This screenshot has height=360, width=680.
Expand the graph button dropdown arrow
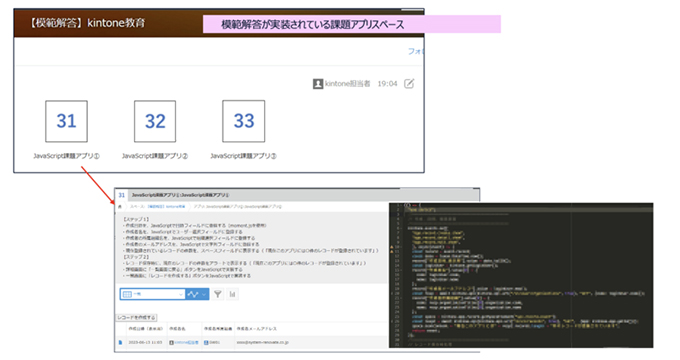pyautogui.click(x=204, y=294)
